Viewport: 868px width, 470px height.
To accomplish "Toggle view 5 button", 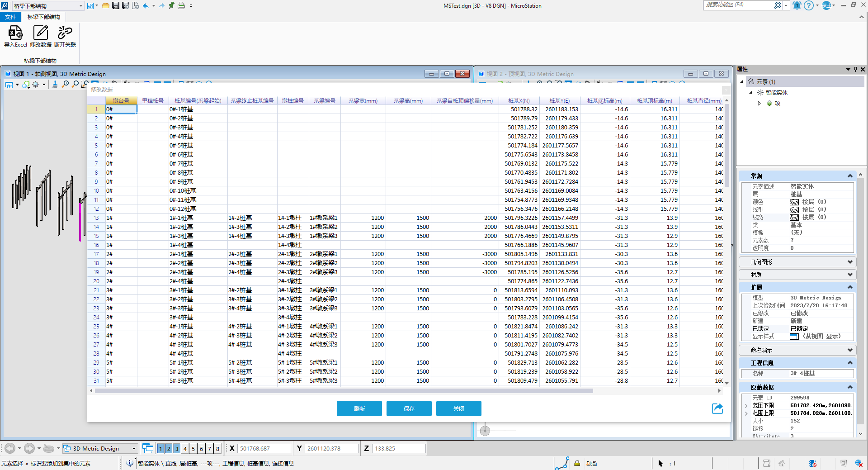I will point(193,448).
